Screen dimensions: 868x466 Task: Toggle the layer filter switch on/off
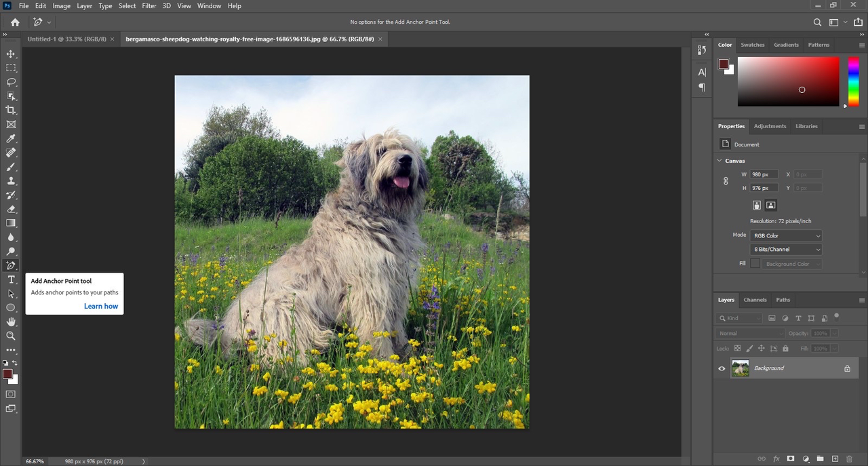(837, 315)
